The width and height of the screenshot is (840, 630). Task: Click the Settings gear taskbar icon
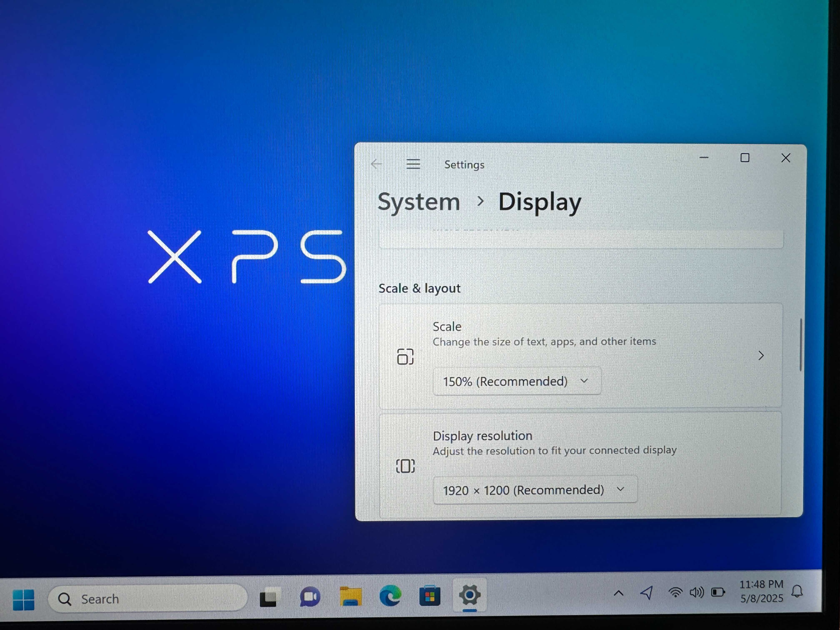click(470, 595)
